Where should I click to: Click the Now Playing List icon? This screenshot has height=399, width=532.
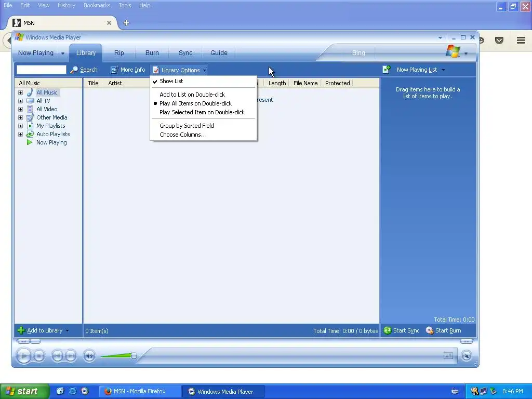(387, 70)
